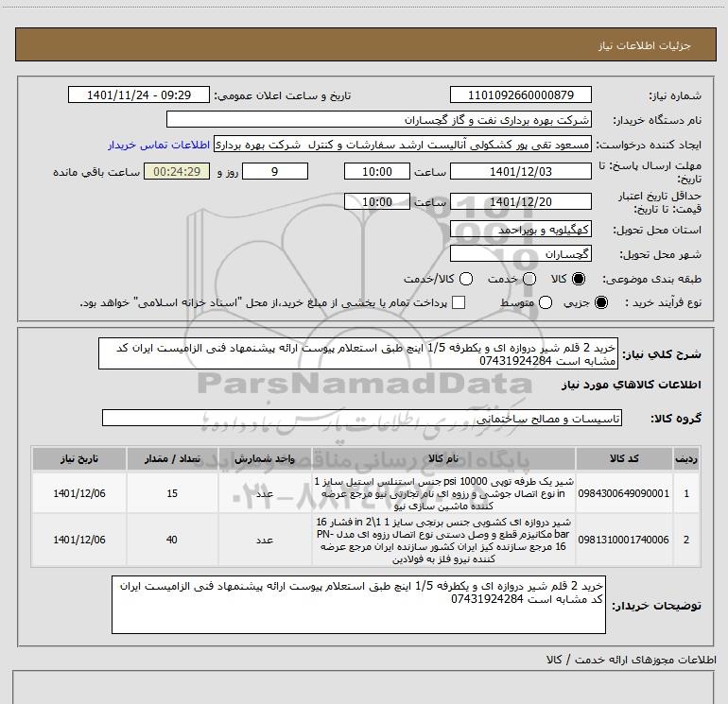Select the متوسط purchase process radio
728x704 pixels.
pyautogui.click(x=546, y=302)
